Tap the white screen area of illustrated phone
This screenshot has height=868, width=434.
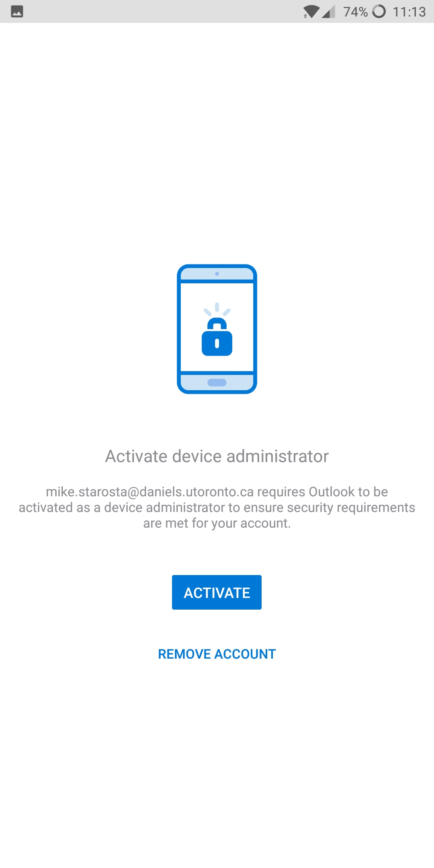tap(217, 327)
